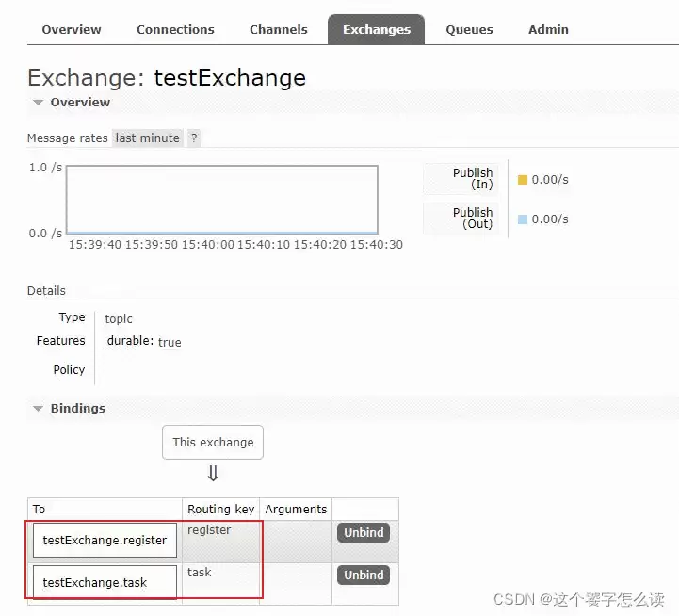
Task: Click the 'Exchange: testExchange' heading
Action: pos(167,78)
